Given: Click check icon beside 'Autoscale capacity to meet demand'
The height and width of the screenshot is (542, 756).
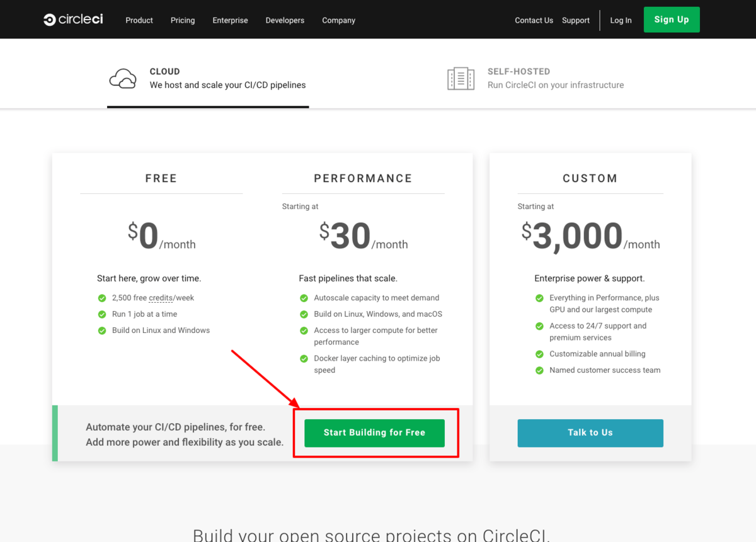Looking at the screenshot, I should [x=304, y=298].
